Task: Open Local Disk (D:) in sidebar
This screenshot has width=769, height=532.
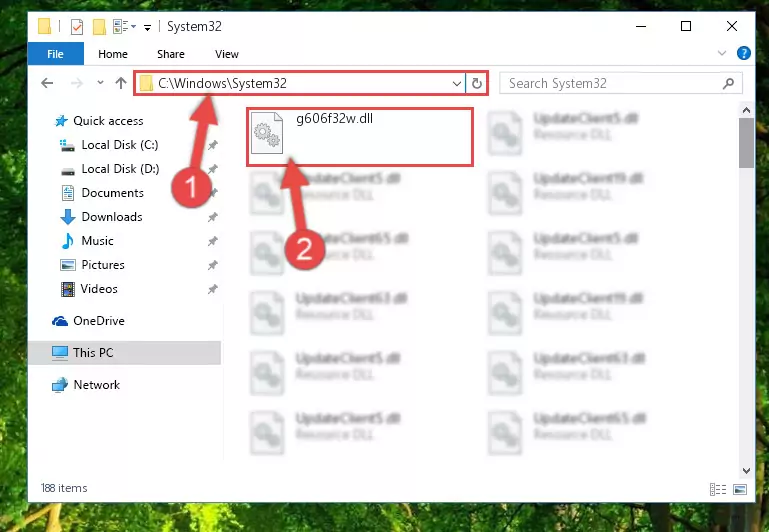Action: click(x=110, y=169)
